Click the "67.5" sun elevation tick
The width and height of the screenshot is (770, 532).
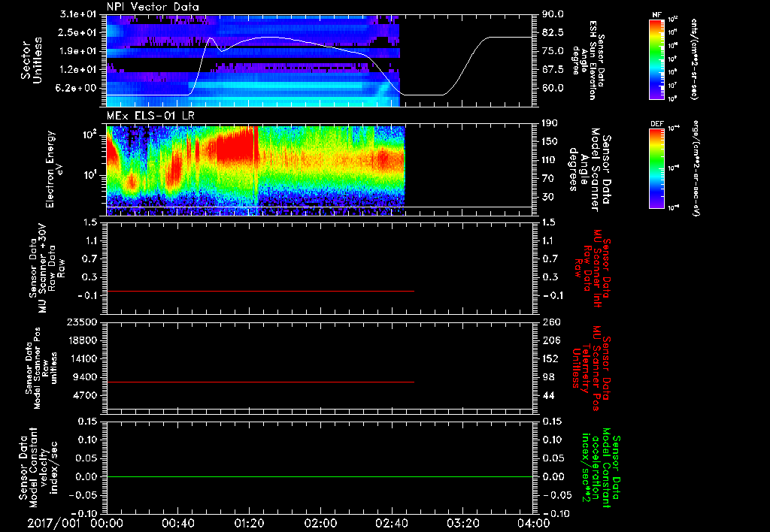pyautogui.click(x=553, y=70)
